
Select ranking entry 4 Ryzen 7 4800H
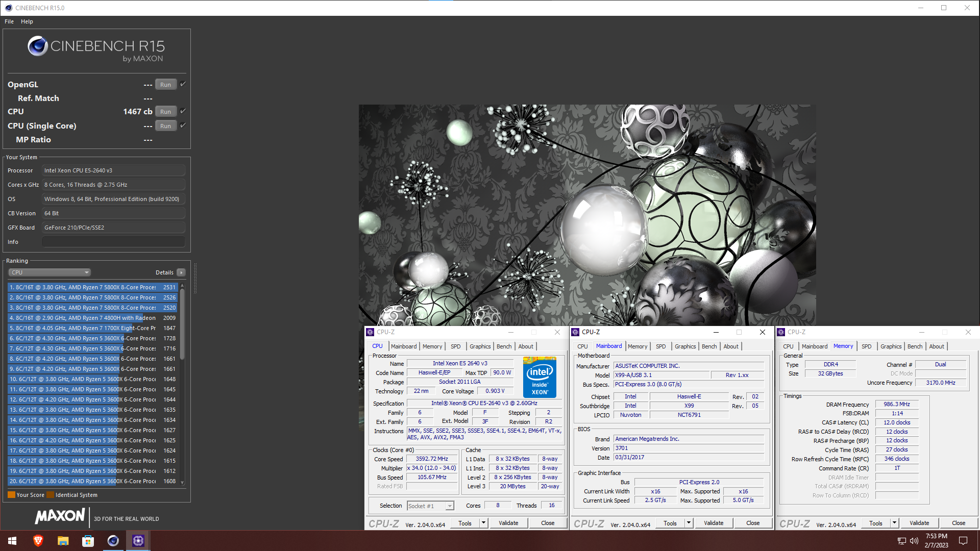[x=93, y=318]
